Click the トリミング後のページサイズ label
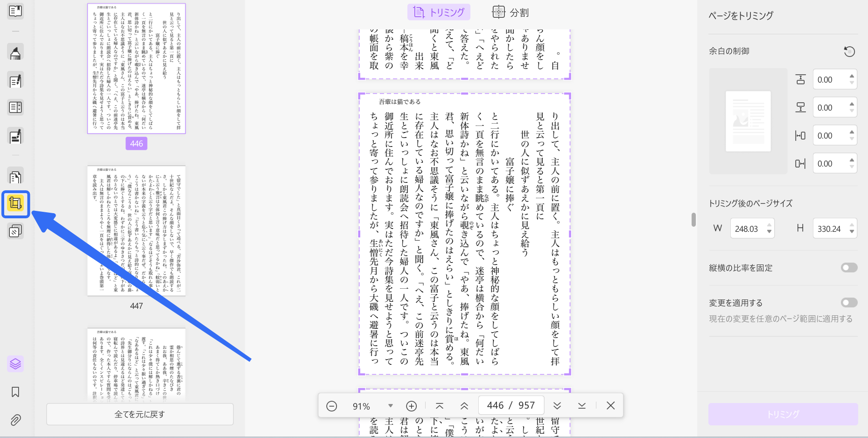Screen dimensions: 868x438 coord(750,203)
